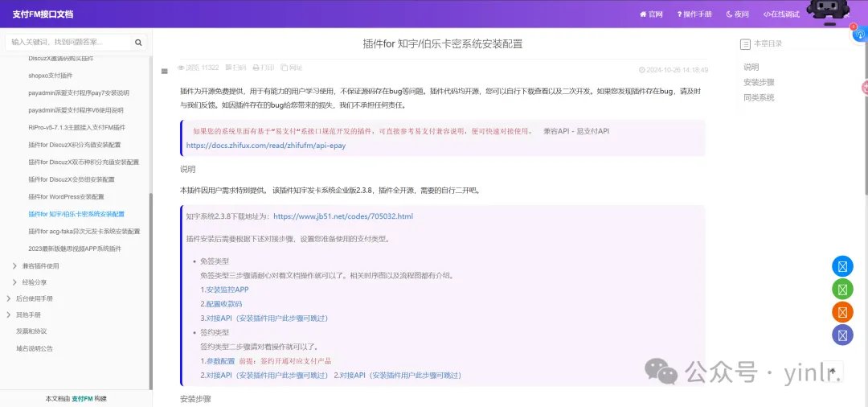Open the jb51.net codes download link
This screenshot has height=407, width=868.
(343, 216)
